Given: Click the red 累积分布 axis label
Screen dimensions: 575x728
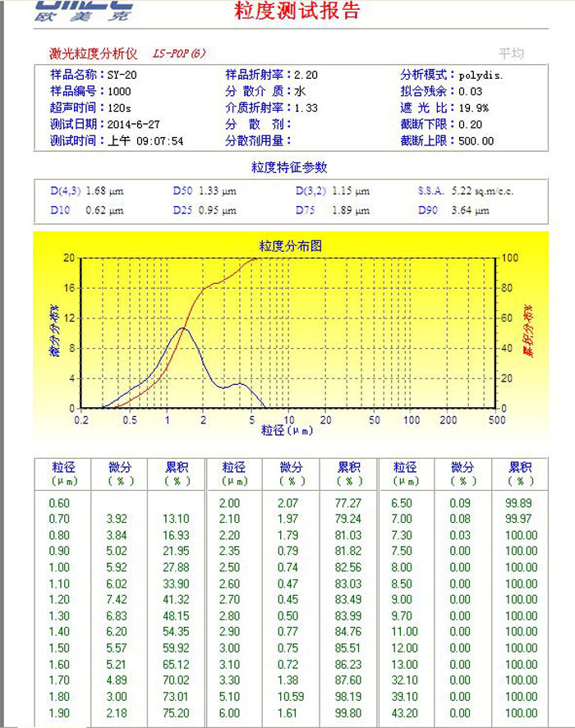Looking at the screenshot, I should coord(528,331).
